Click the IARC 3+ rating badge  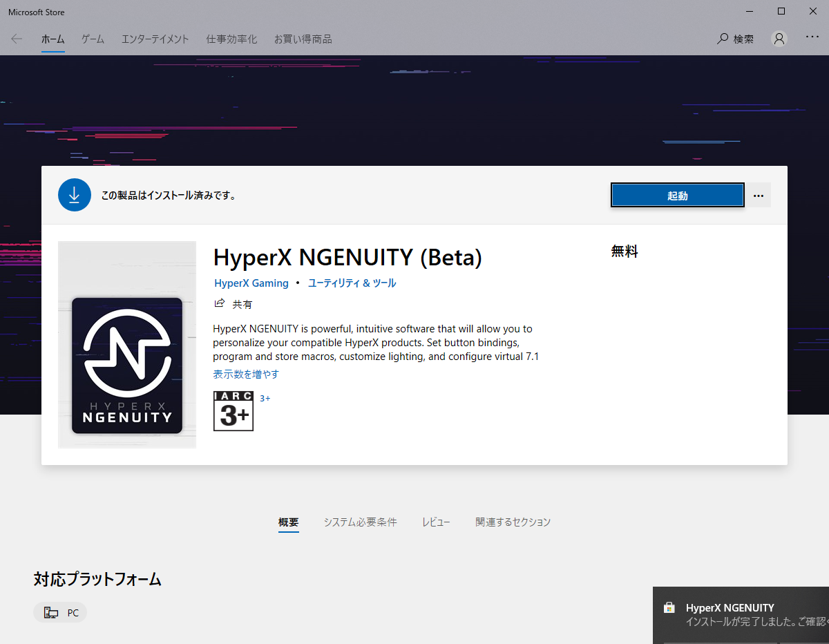tap(234, 411)
